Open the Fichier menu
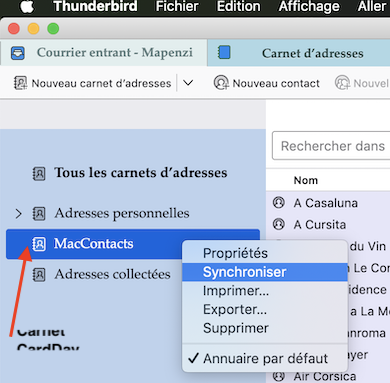Image resolution: width=390 pixels, height=383 pixels. pos(177,6)
